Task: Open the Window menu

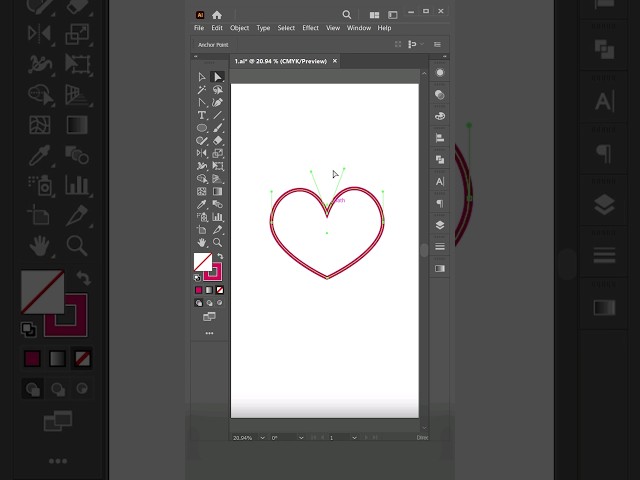Action: point(359,28)
